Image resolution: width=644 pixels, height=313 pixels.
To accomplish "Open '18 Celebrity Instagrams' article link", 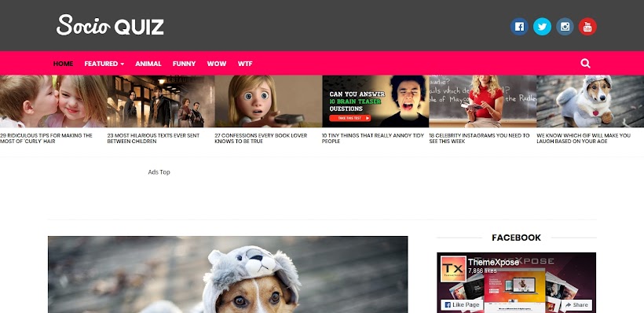I will (x=479, y=138).
